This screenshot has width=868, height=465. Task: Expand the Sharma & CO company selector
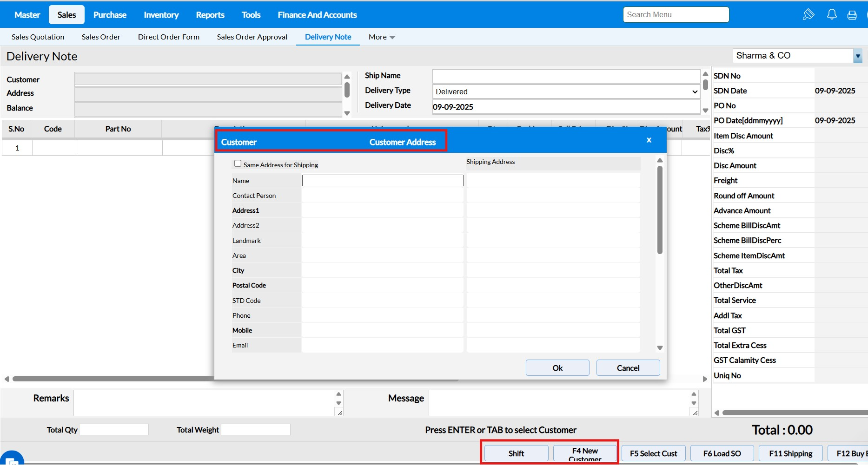pyautogui.click(x=857, y=56)
